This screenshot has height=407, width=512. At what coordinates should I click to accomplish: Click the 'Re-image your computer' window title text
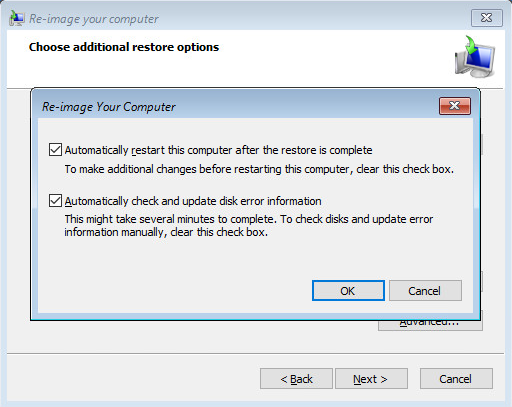[94, 19]
